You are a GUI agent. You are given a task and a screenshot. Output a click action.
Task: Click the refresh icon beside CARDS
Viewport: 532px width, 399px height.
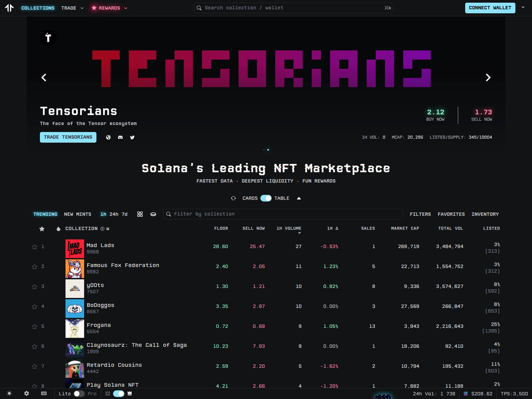click(233, 198)
